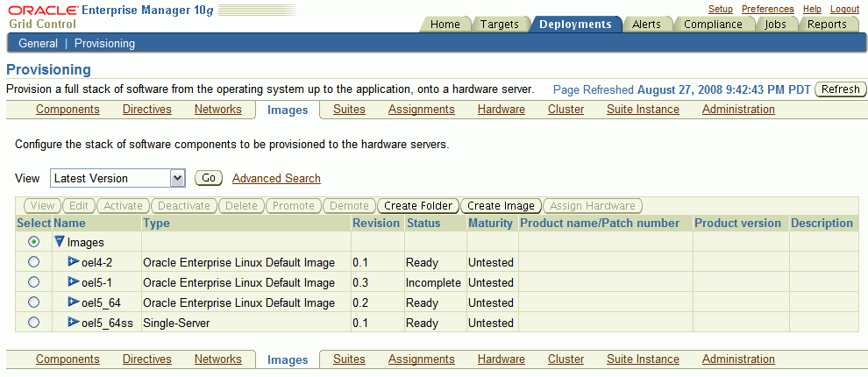Click the Demote button
This screenshot has height=377, width=868.
pos(349,206)
